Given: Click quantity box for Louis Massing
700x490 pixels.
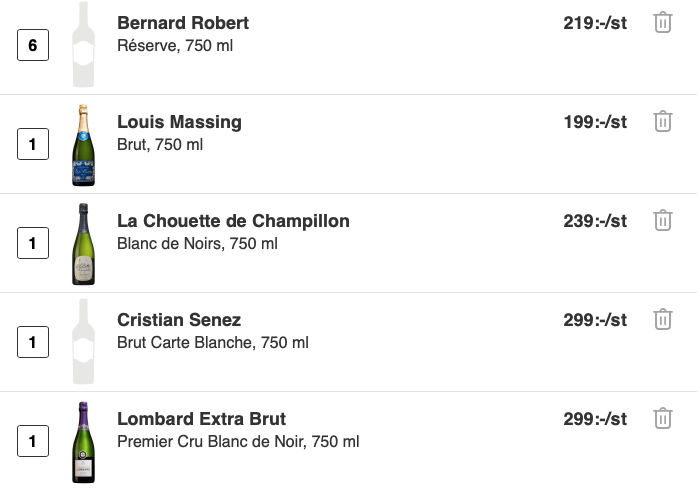Looking at the screenshot, I should click(x=33, y=145).
